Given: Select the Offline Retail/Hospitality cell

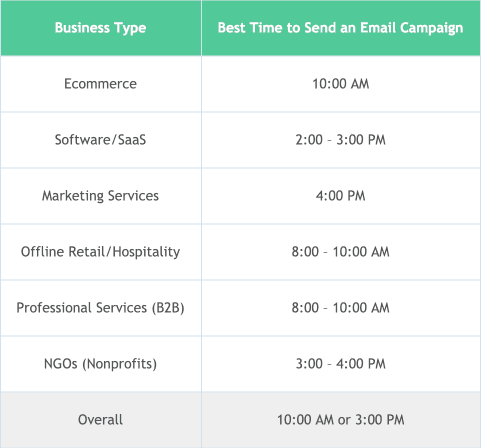Looking at the screenshot, I should (x=101, y=252).
